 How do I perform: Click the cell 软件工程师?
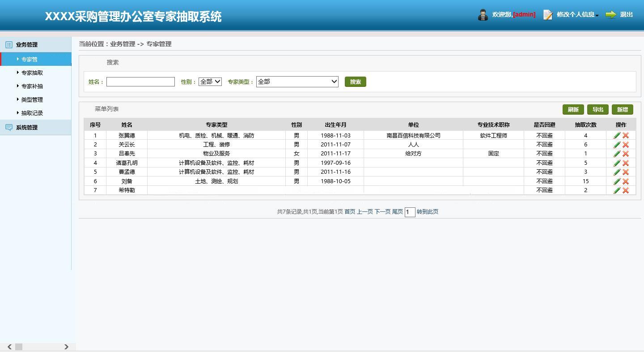pos(494,136)
